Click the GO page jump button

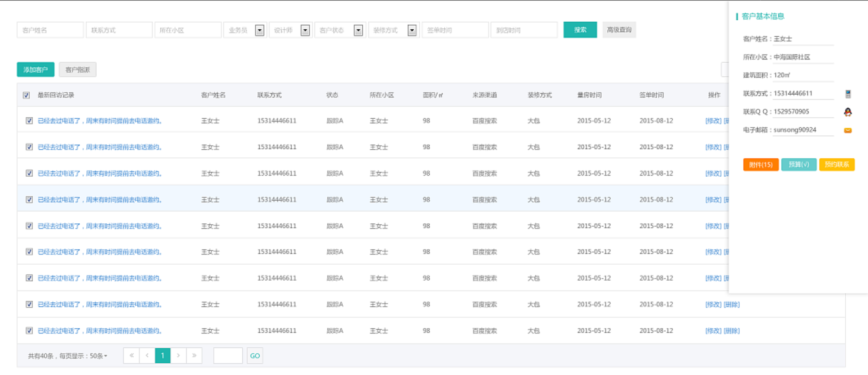click(255, 355)
